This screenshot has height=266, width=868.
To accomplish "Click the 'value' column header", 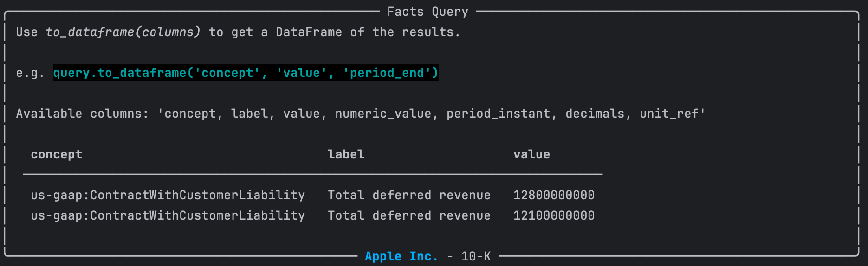I will (531, 154).
